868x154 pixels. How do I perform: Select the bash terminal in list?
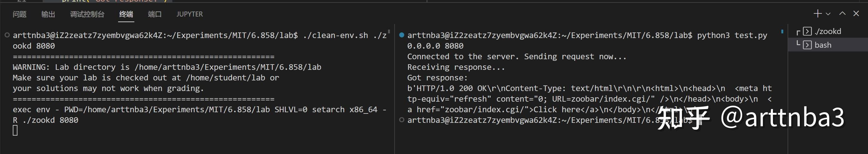click(822, 45)
